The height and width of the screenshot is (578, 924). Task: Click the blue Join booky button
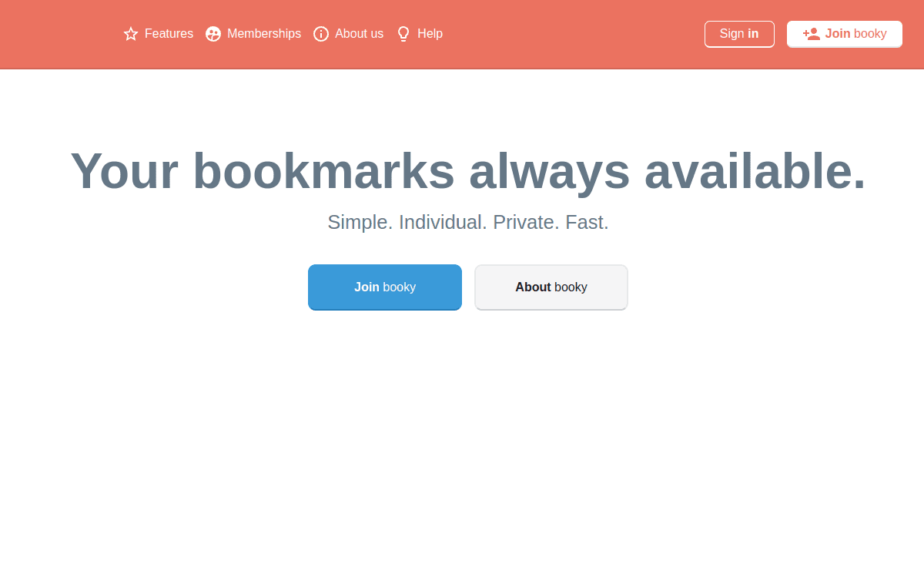(x=385, y=287)
